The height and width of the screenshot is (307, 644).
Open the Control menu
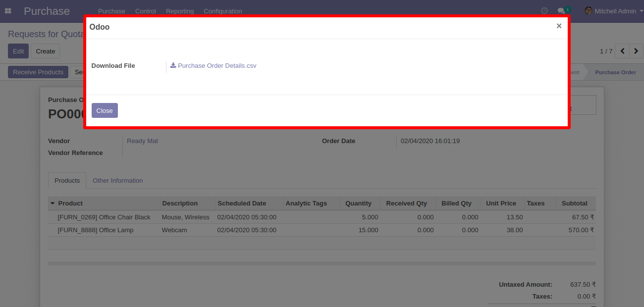[146, 11]
